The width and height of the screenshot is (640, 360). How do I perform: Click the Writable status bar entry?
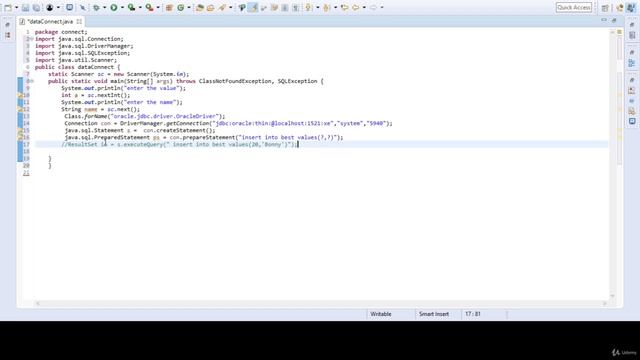(x=381, y=314)
